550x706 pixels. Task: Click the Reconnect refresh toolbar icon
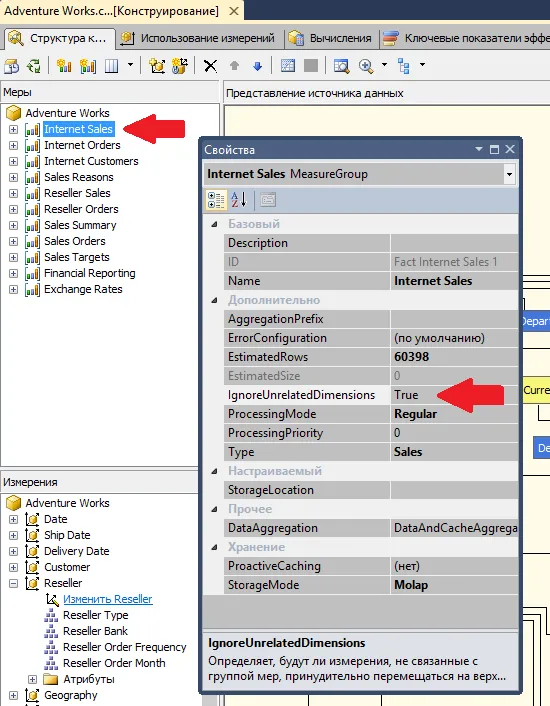point(34,66)
